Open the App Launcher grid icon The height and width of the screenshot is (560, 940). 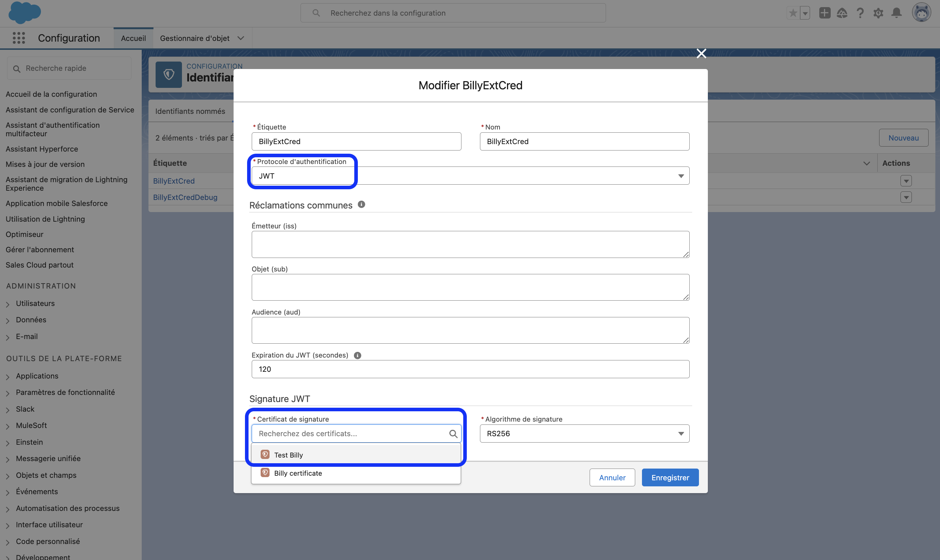pyautogui.click(x=19, y=38)
